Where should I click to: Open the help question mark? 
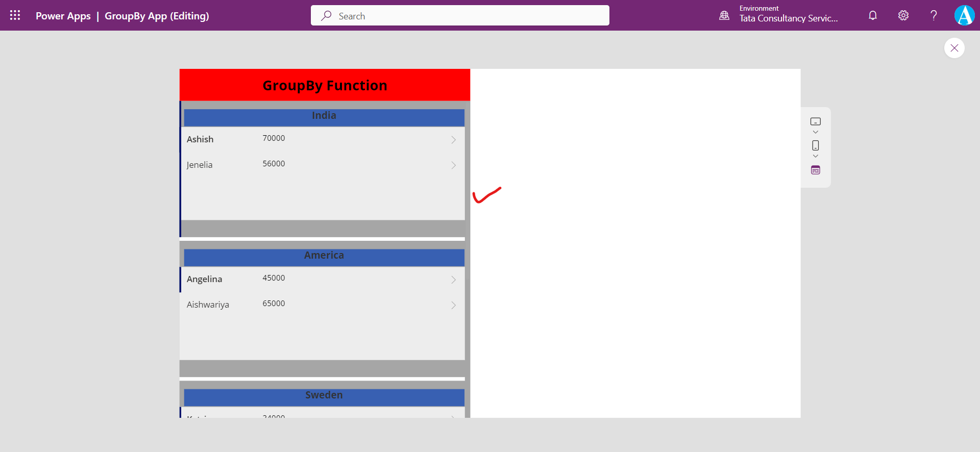coord(933,15)
